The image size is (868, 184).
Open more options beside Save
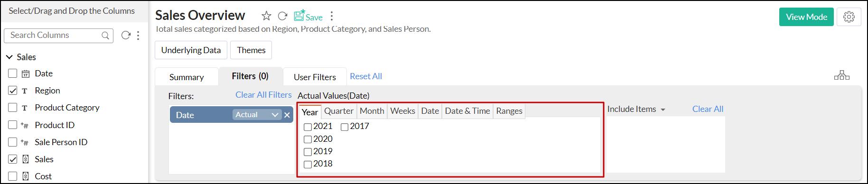coord(332,16)
